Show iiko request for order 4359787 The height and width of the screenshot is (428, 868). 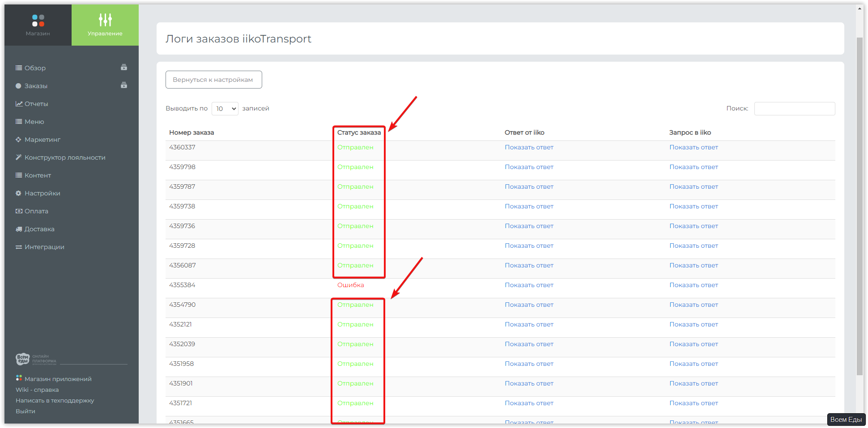click(694, 186)
